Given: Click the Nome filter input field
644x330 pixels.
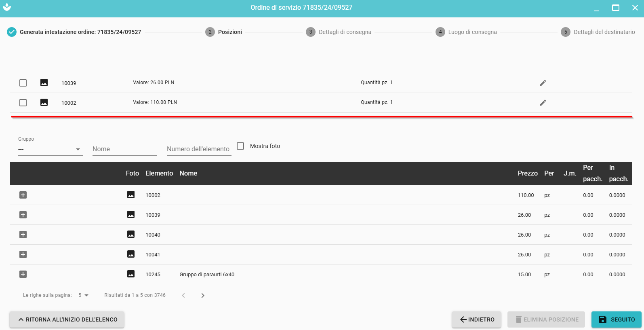Looking at the screenshot, I should coord(124,149).
